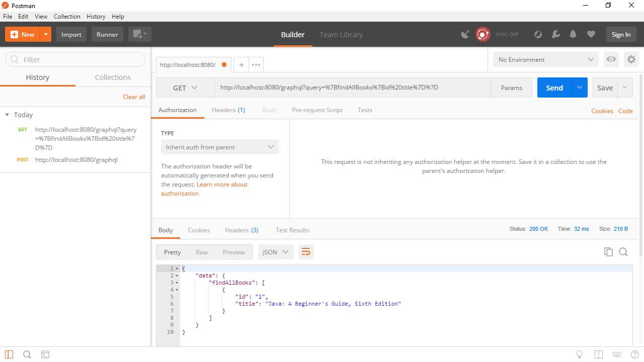Click the interceptor satellite icon

pos(465,34)
